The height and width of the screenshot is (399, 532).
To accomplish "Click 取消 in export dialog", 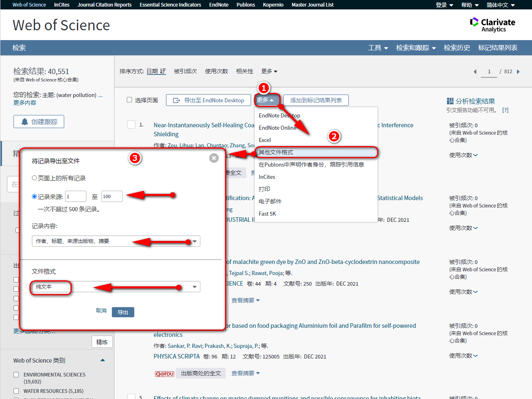I will (101, 311).
